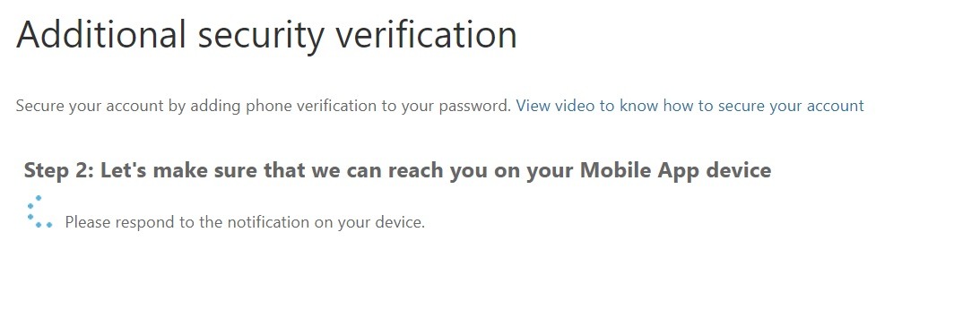Click secure your account at the link end
This screenshot has height=327, width=980.
tap(791, 106)
